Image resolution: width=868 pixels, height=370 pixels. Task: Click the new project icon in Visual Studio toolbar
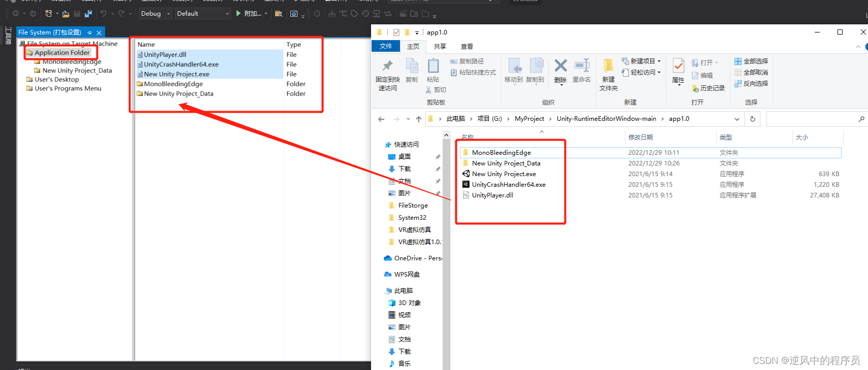[x=49, y=14]
